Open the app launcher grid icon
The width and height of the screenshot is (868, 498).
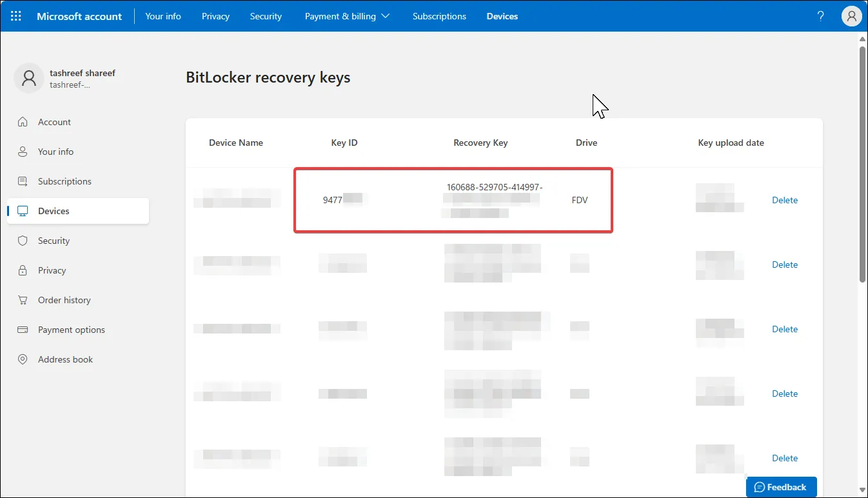point(15,15)
